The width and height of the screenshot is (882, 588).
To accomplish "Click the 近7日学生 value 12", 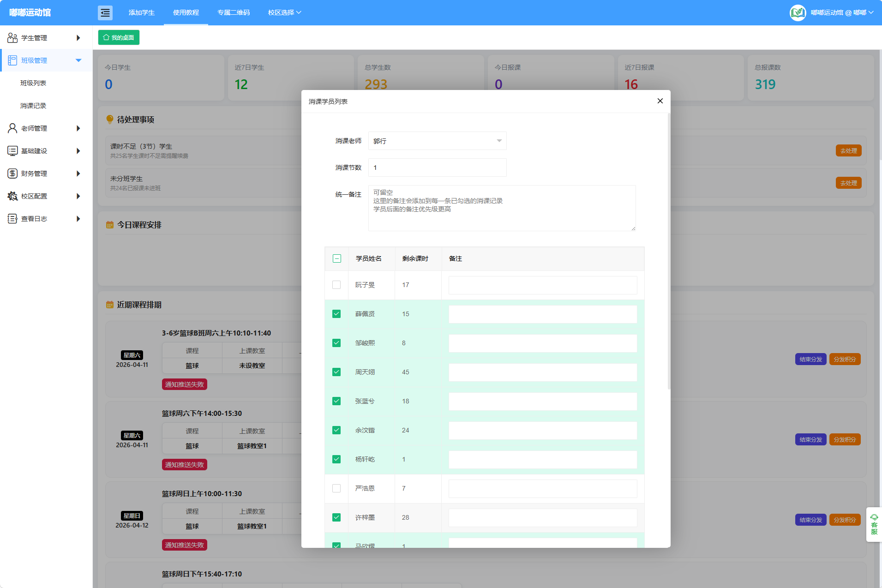I will [241, 84].
